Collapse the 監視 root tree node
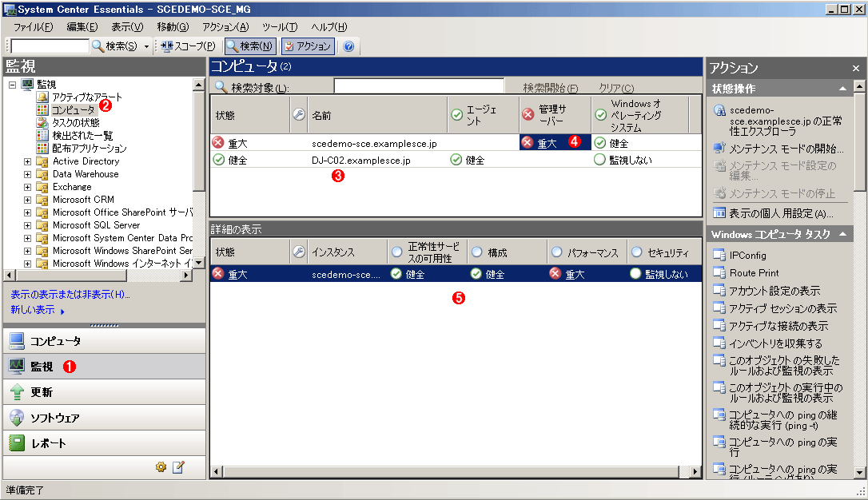Viewport: 868px width, 500px height. point(12,85)
